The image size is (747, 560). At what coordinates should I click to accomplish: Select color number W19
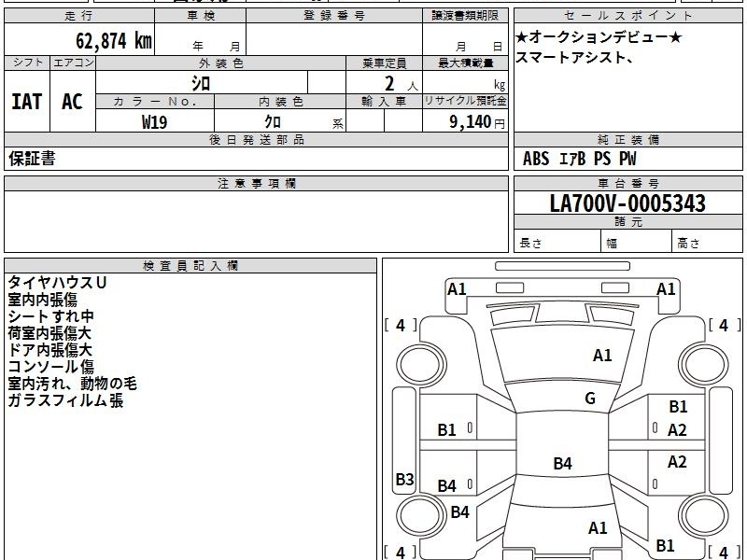click(154, 122)
